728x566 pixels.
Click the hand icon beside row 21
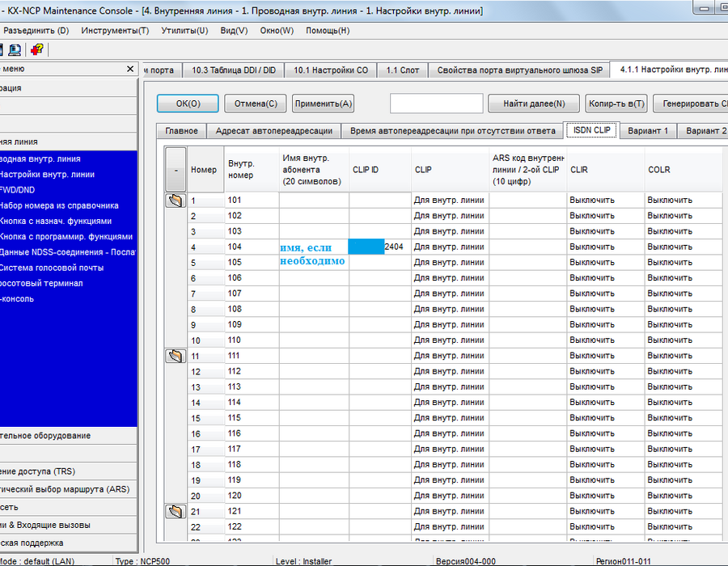click(176, 511)
